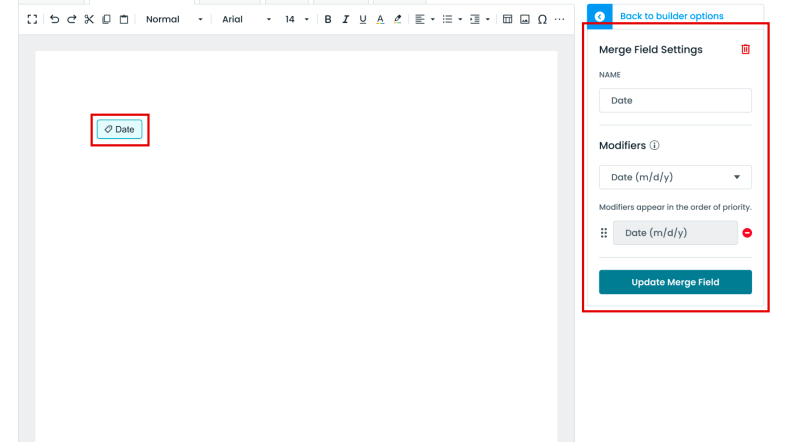799x442 pixels.
Task: Cut selection with scissors icon
Action: pyautogui.click(x=89, y=19)
